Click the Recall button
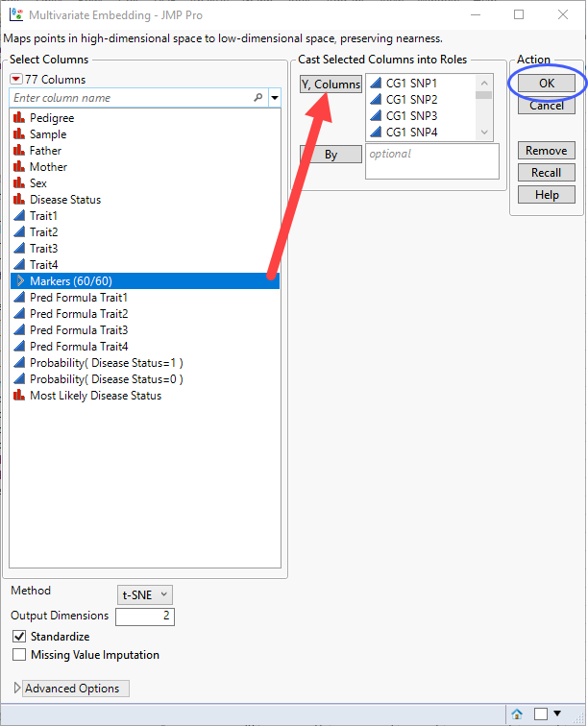 pyautogui.click(x=547, y=173)
